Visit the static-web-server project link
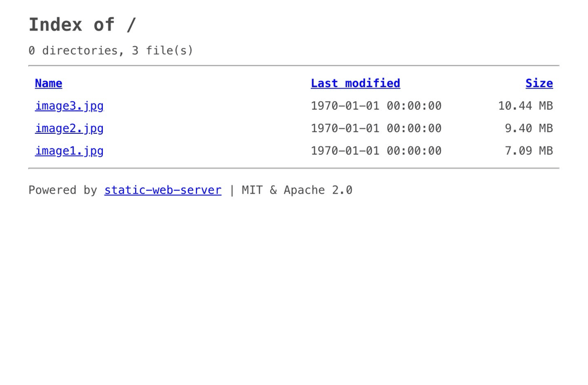Screen dimensions: 588x385 [x=163, y=190]
